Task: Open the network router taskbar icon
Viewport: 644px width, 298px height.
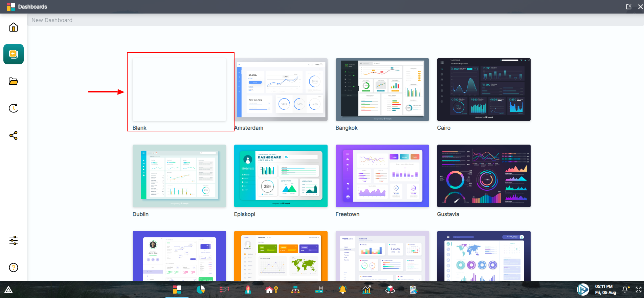Action: pyautogui.click(x=319, y=290)
